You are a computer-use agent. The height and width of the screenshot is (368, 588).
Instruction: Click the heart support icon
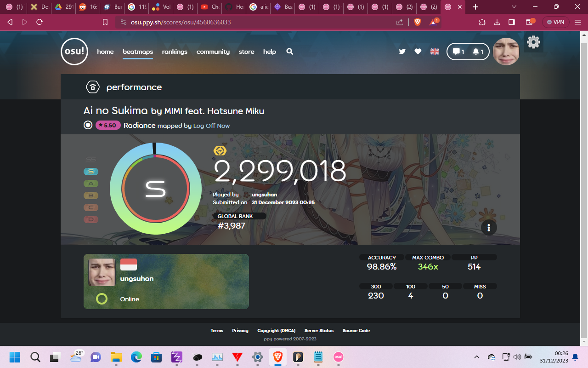point(418,52)
